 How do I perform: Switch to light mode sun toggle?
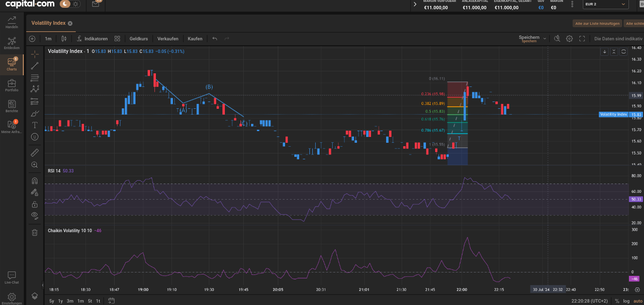click(76, 4)
